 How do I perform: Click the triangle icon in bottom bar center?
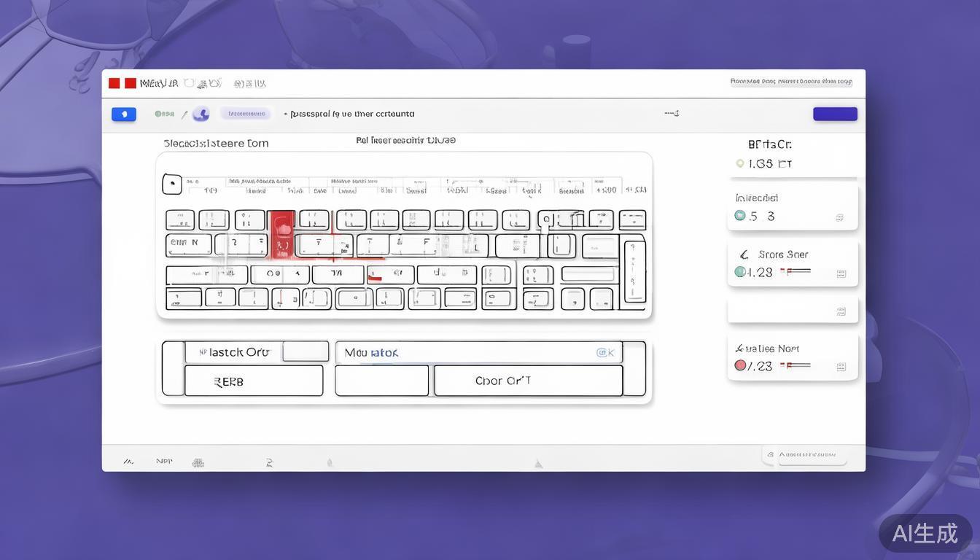coord(538,463)
